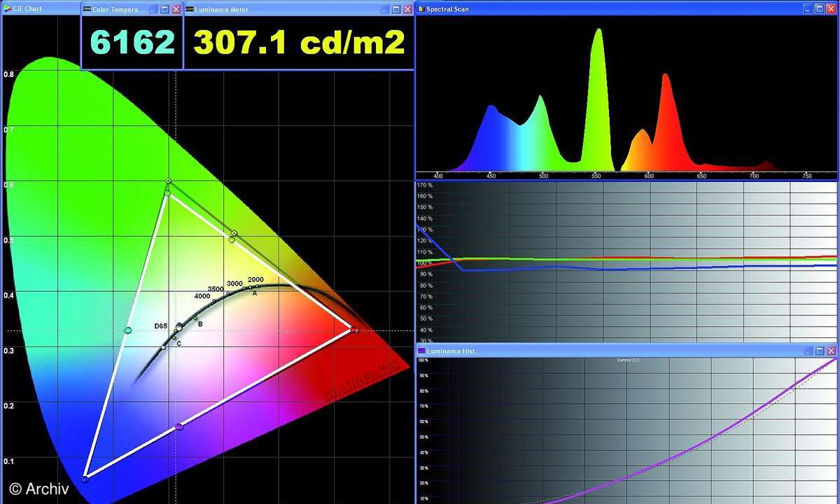Click the Luminance Meter title bar text

point(222,10)
